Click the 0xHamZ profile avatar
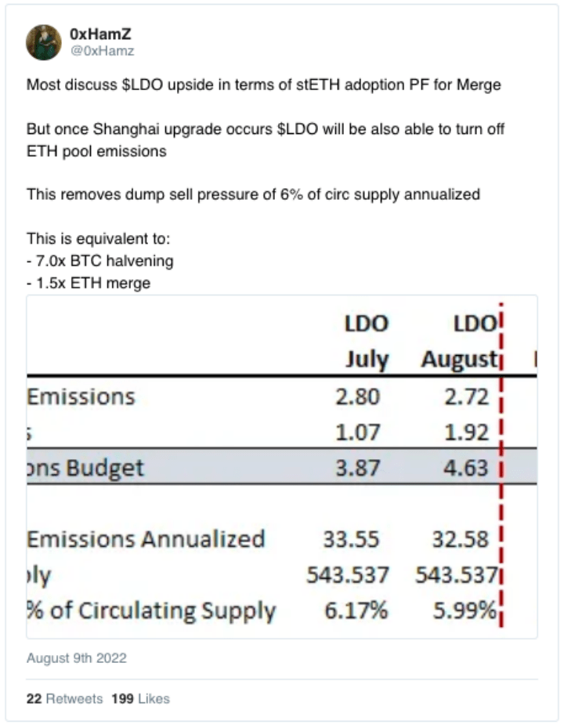 point(44,42)
